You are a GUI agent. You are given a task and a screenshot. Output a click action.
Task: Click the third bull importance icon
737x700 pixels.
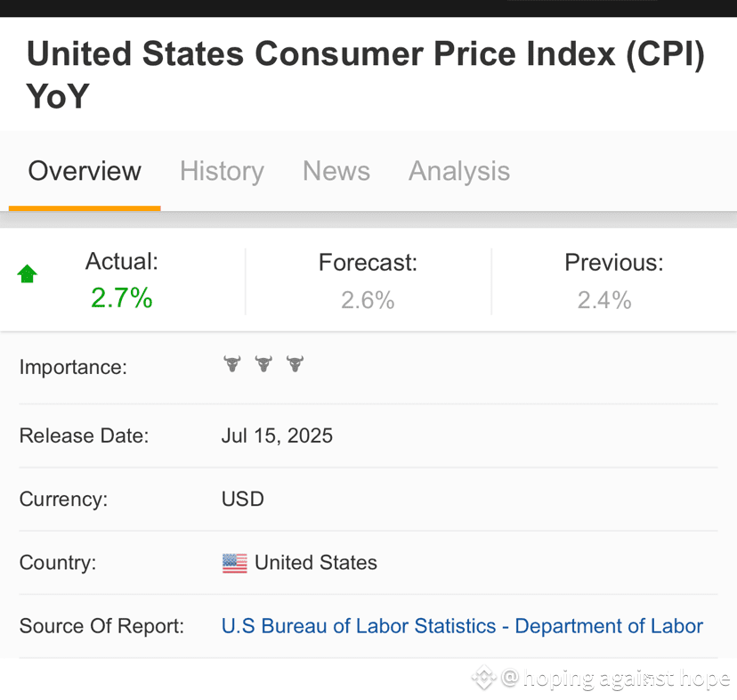pos(296,363)
